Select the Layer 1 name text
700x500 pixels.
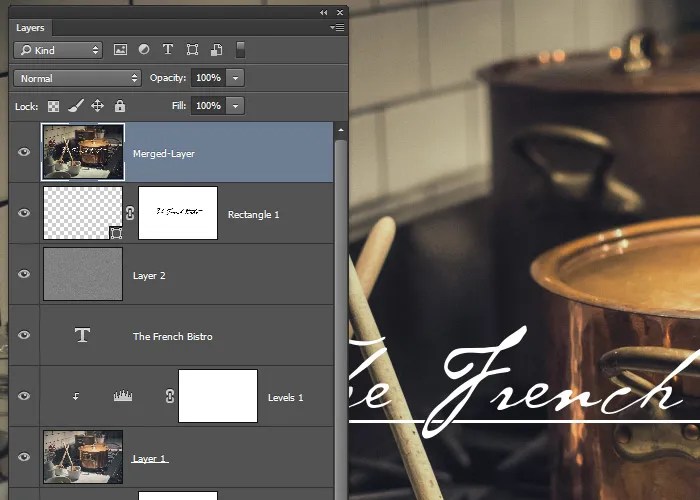(x=149, y=458)
